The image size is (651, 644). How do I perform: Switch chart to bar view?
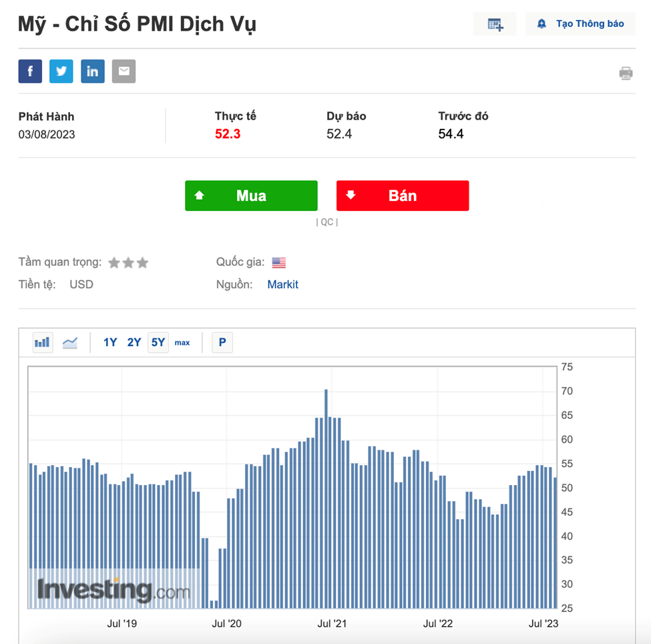(x=42, y=343)
